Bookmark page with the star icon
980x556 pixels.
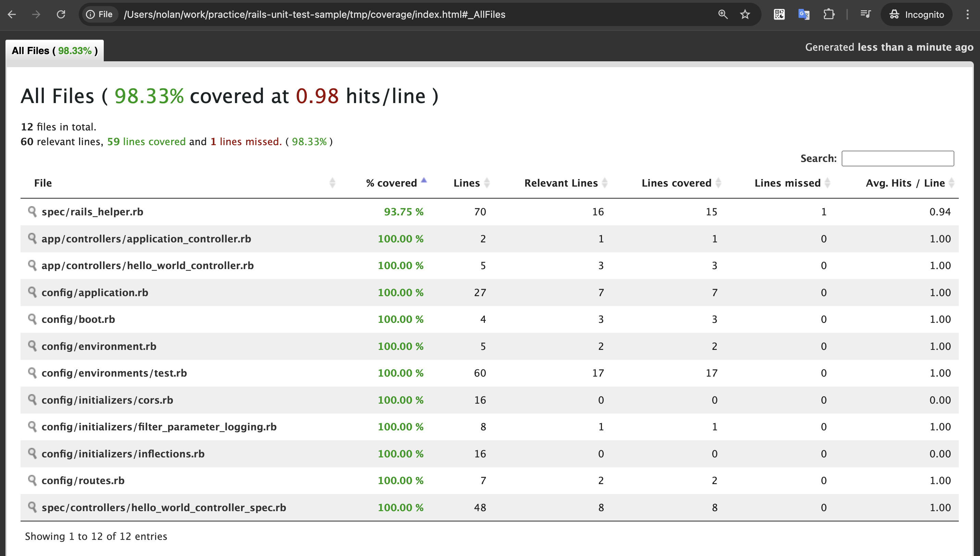(745, 14)
